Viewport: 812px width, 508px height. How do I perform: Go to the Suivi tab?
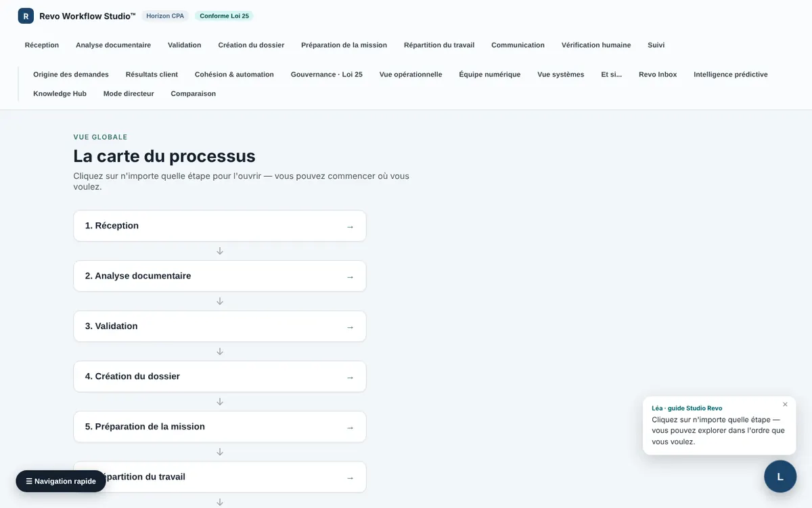pos(656,45)
